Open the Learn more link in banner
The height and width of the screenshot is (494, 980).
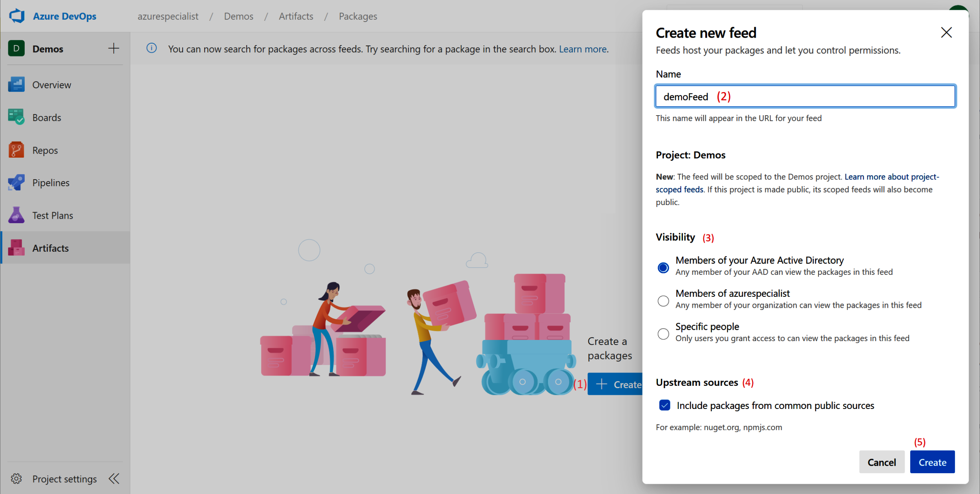(583, 49)
